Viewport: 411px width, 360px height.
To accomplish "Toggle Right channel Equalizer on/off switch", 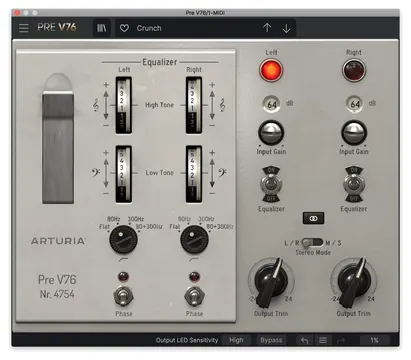I will (354, 184).
